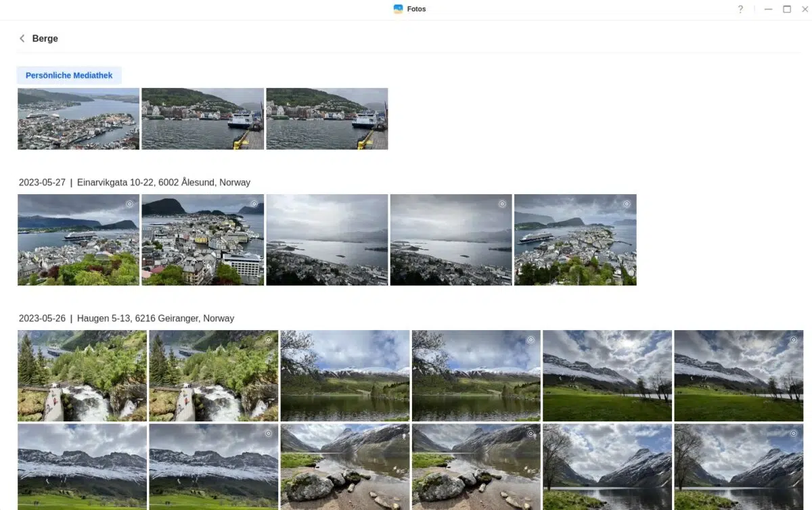The image size is (812, 510).
Task: Open the first ferry harbor photo
Action: click(202, 118)
